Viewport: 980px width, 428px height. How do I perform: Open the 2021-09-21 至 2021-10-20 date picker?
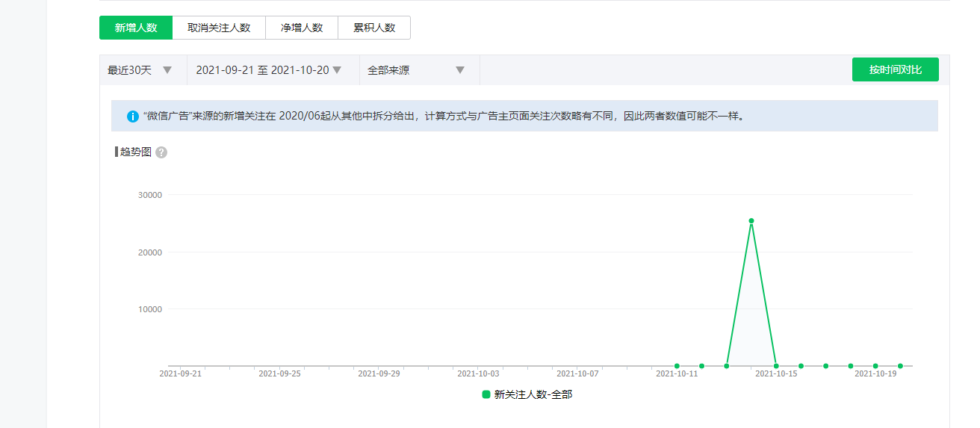(273, 70)
